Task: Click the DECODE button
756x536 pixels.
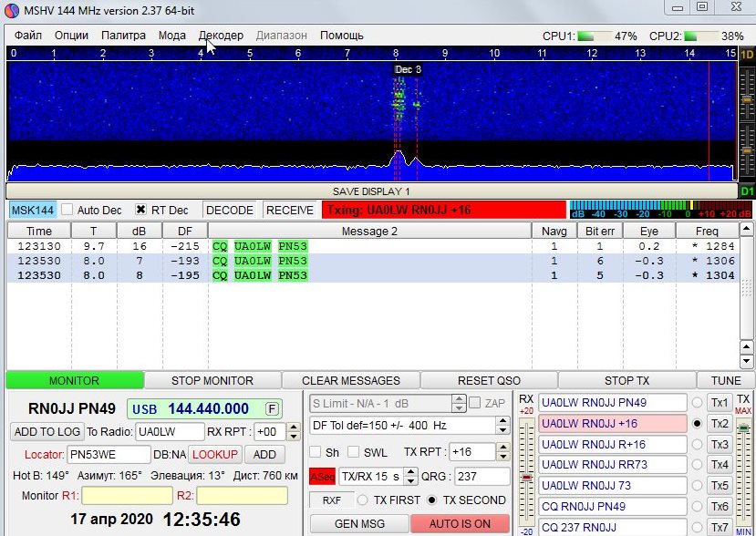Action: [x=230, y=211]
